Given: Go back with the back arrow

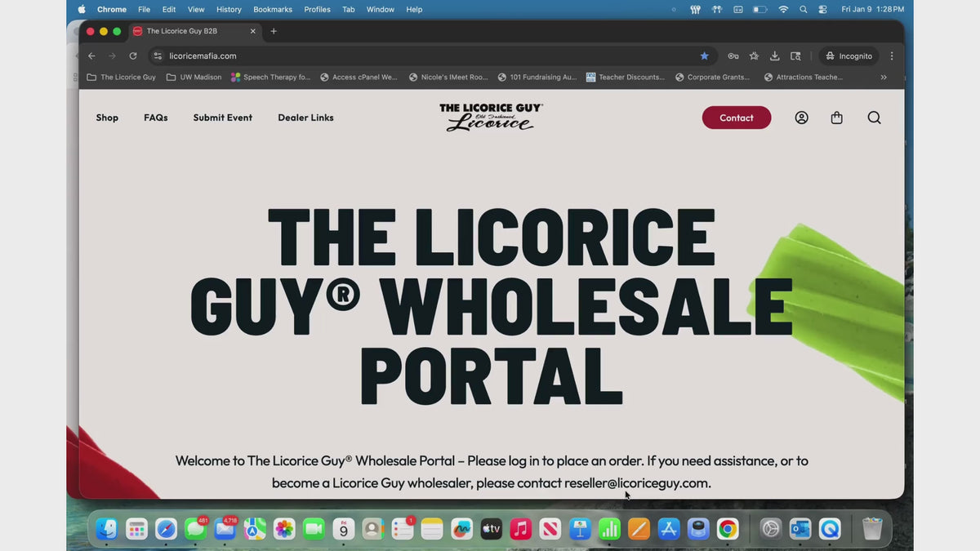Looking at the screenshot, I should 91,56.
